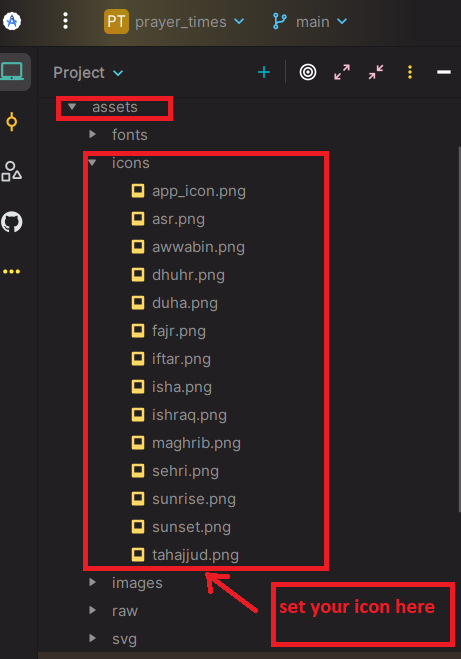Click image file icon beside fajr.png
The width and height of the screenshot is (461, 659).
click(138, 331)
